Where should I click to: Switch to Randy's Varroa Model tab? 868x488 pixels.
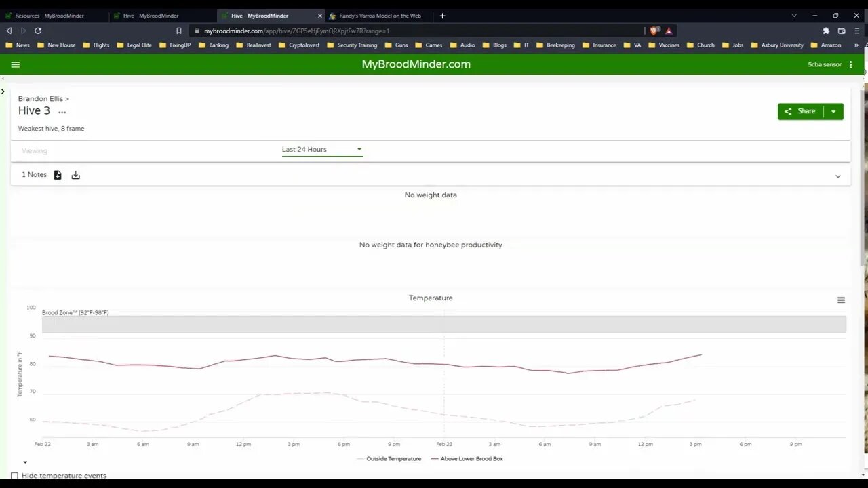pos(380,16)
